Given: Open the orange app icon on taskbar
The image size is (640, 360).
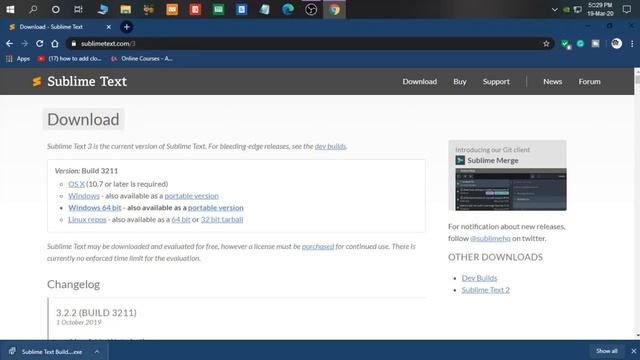Looking at the screenshot, I should [x=172, y=9].
